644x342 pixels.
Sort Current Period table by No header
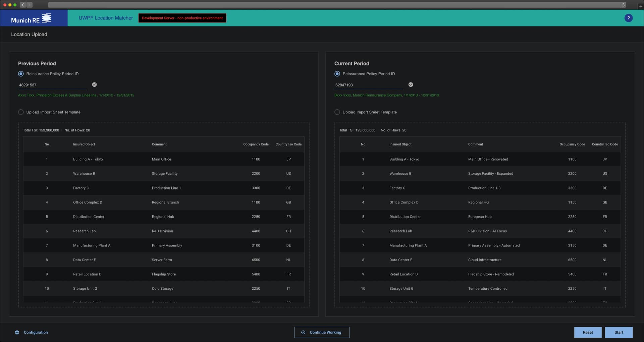[x=363, y=144]
